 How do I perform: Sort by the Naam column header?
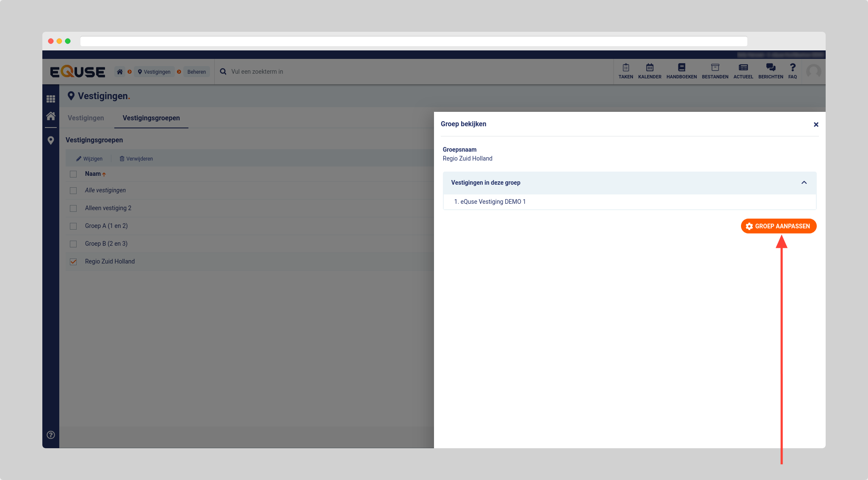[95, 174]
